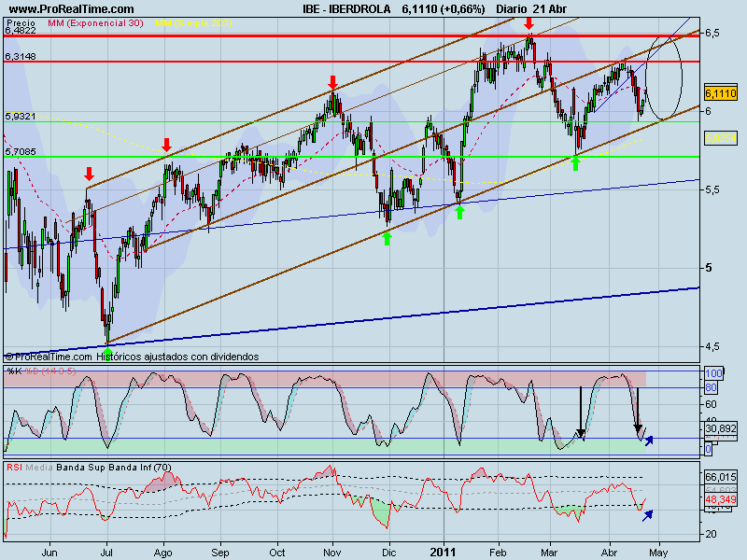Click the Históricos ajustados con dividendos note
The width and height of the screenshot is (747, 560).
pos(177,357)
